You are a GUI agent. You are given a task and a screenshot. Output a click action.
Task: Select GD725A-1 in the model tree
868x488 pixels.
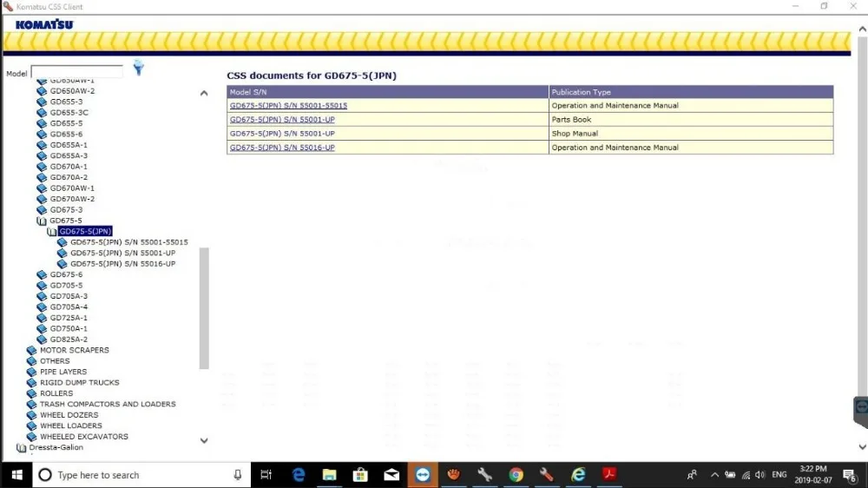(69, 318)
